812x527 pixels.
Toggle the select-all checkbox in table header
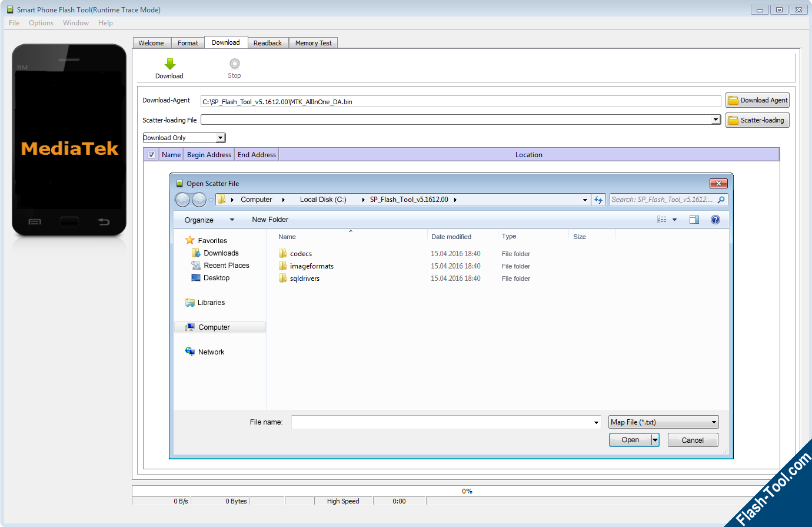coord(151,155)
